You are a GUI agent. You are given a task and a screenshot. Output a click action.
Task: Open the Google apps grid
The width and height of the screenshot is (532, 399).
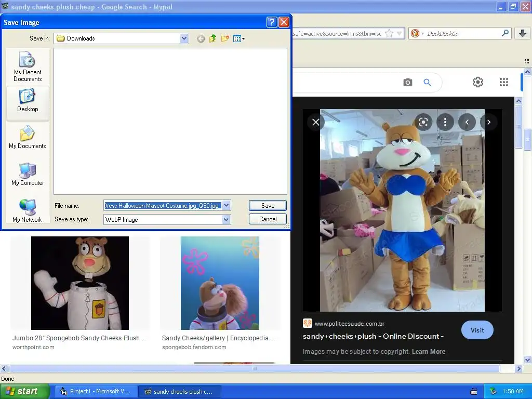[504, 82]
